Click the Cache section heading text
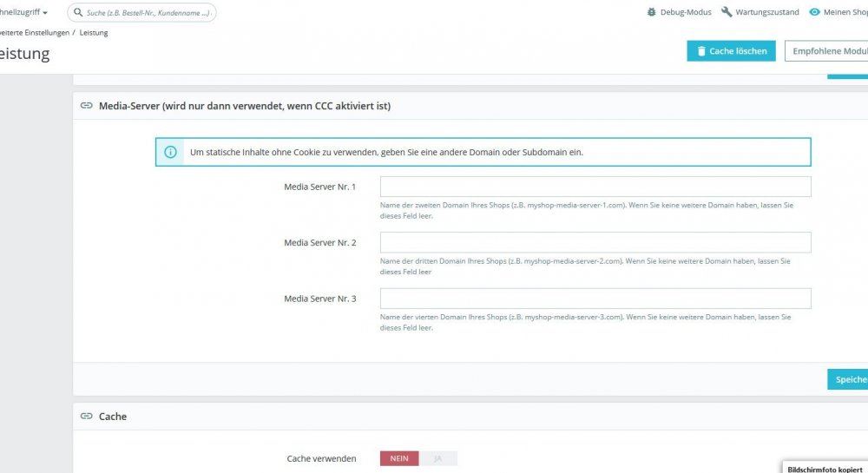868x473 pixels. (112, 417)
